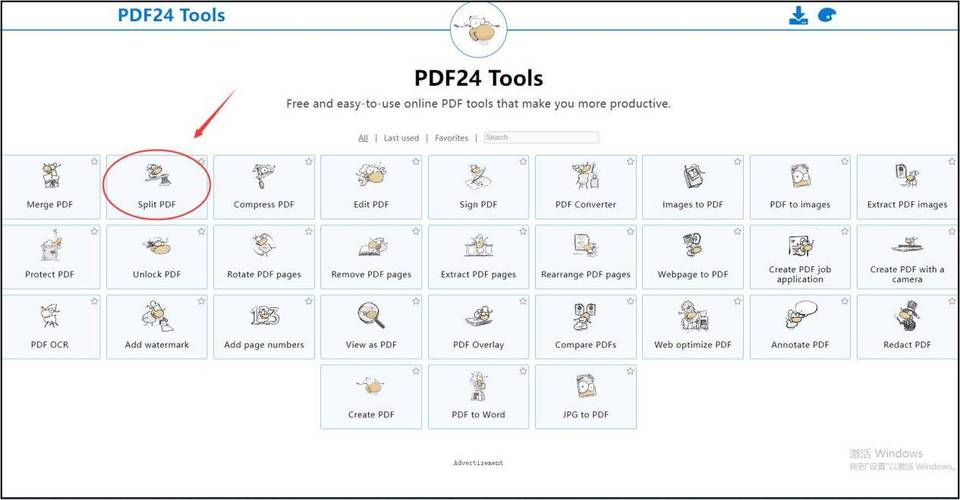The width and height of the screenshot is (960, 500).
Task: Select the Favorites filter tab
Action: pos(451,138)
